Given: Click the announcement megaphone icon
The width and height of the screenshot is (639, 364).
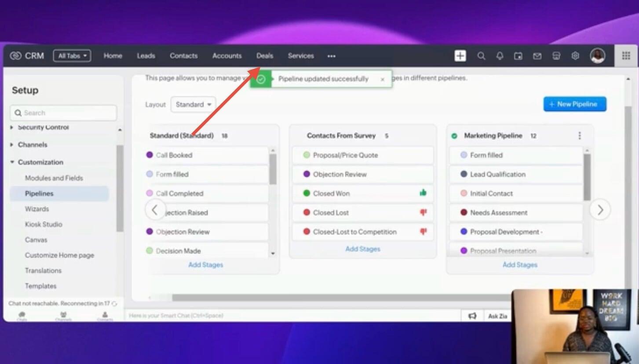Looking at the screenshot, I should coord(472,316).
